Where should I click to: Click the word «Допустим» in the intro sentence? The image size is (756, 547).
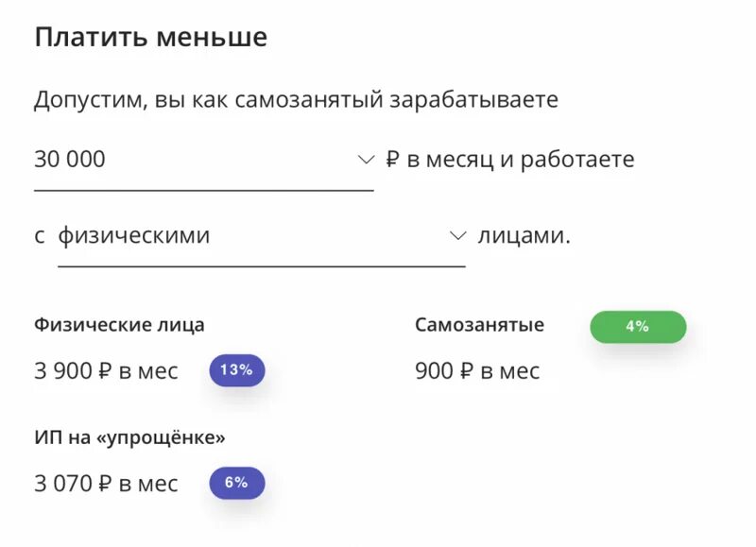87,99
